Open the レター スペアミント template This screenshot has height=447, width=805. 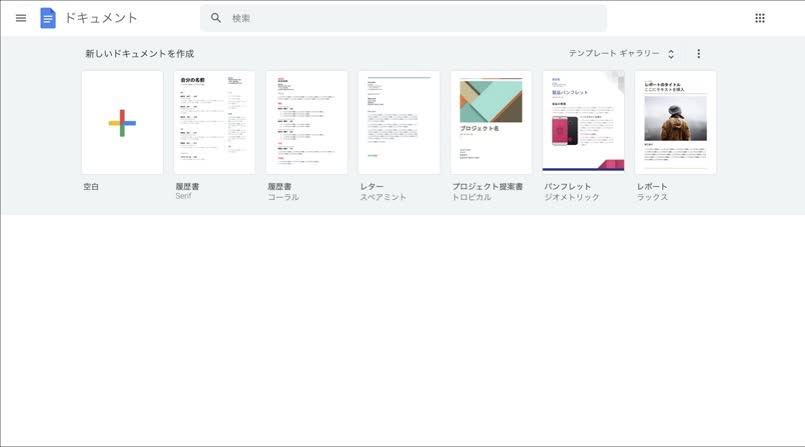click(399, 123)
